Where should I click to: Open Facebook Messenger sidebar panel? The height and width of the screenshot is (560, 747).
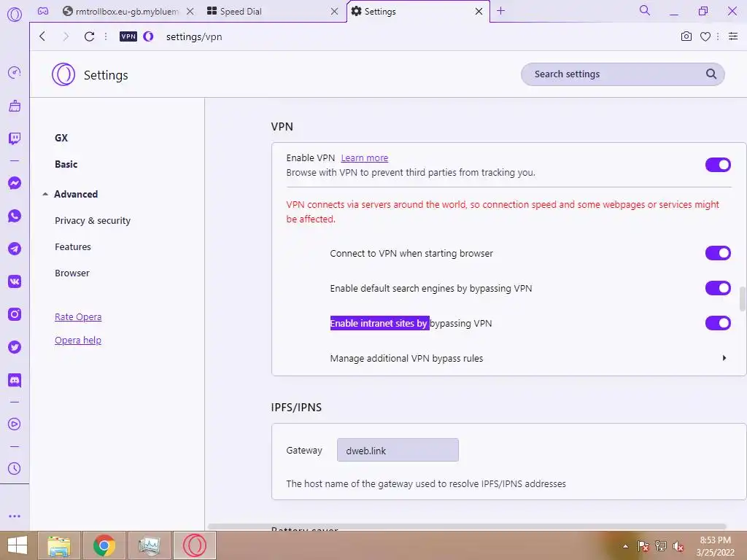coord(15,183)
